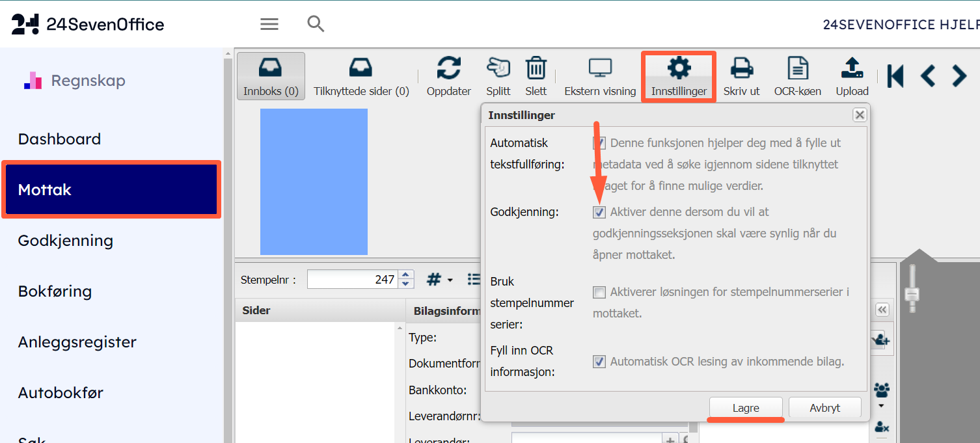The image size is (980, 443).
Task: Click the Skriv ut printer icon
Action: 741,68
